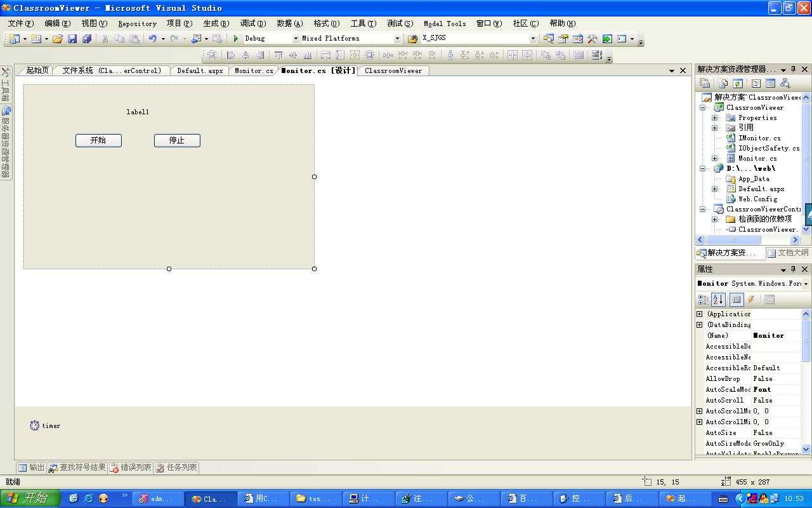Image resolution: width=812 pixels, height=508 pixels.
Task: Click the Find in Files icon beside X_SJGS
Action: (x=412, y=39)
